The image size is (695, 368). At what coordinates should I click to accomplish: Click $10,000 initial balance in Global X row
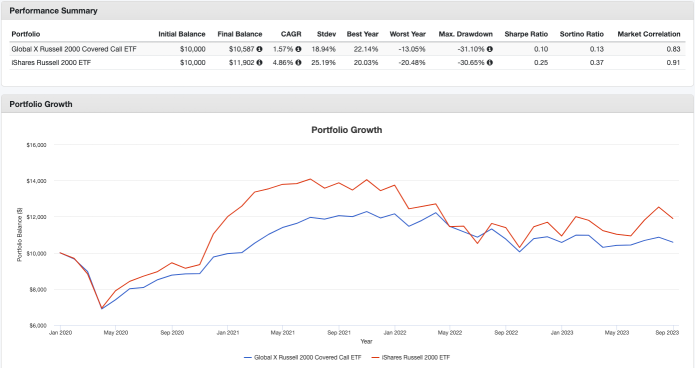click(192, 49)
